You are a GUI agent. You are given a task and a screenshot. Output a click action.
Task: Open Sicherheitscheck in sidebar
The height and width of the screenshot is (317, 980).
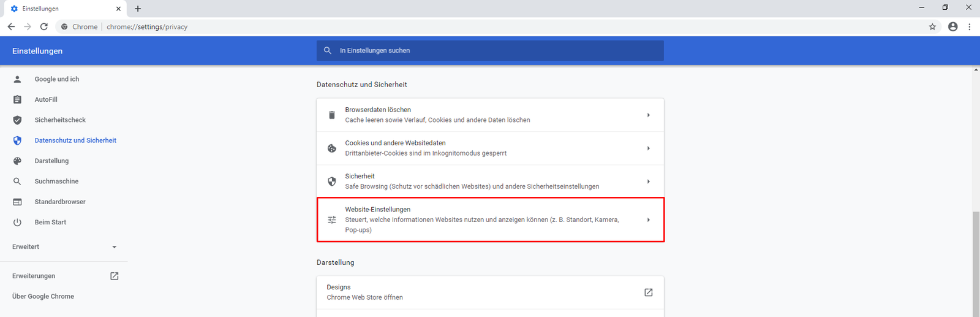click(60, 120)
